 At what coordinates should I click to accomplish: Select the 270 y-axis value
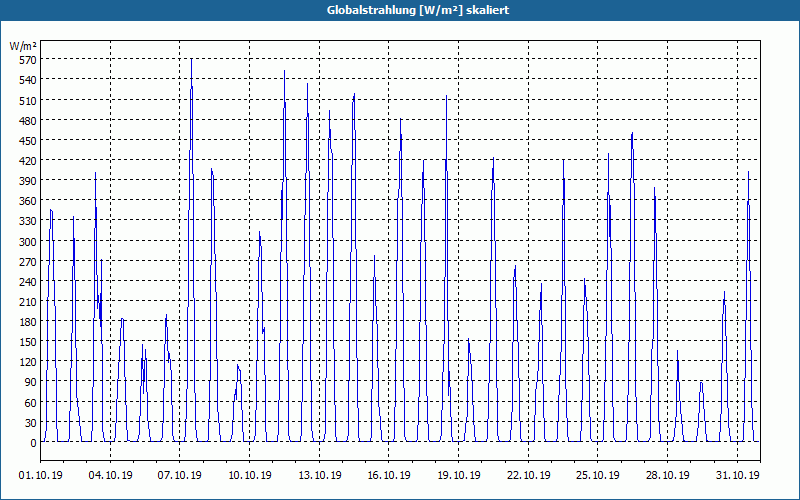tap(28, 262)
